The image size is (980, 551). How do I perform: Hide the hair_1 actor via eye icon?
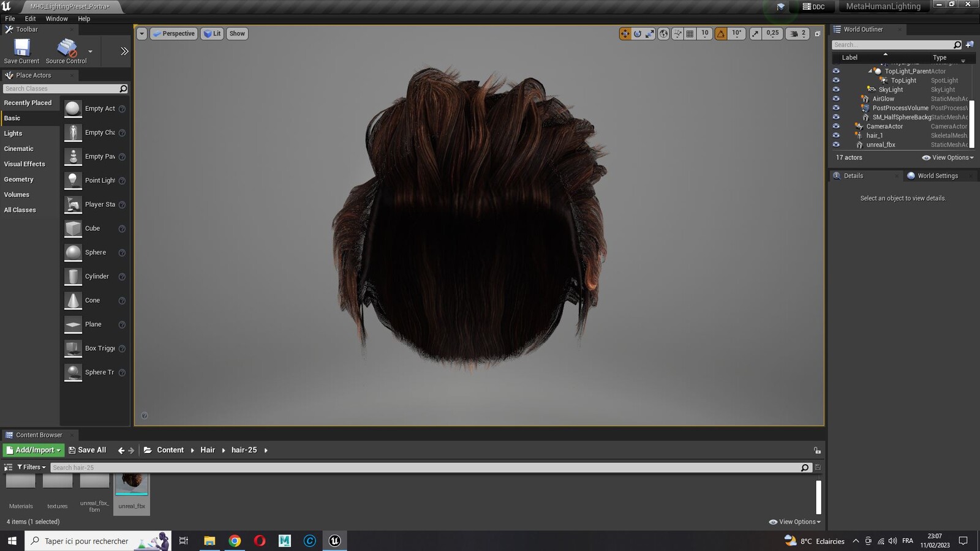coord(836,135)
